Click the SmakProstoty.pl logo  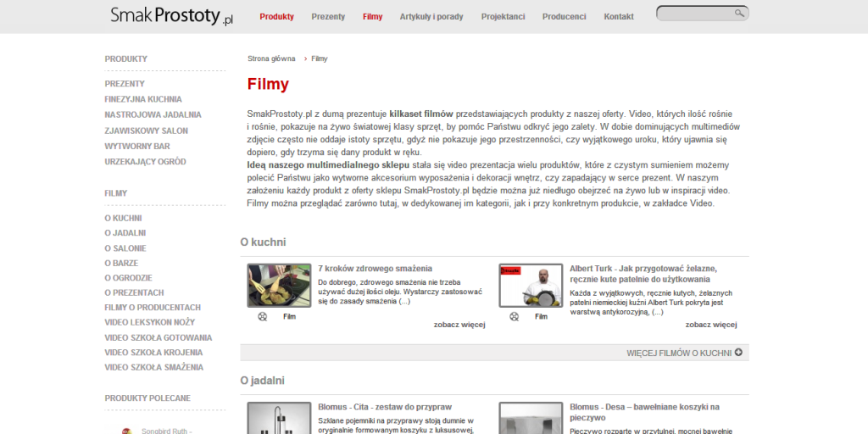click(171, 16)
